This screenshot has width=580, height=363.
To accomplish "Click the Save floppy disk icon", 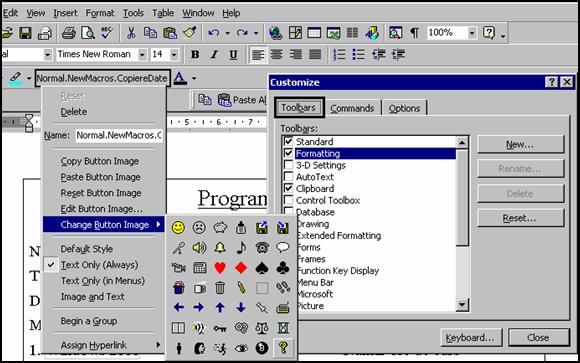I will coord(26,33).
